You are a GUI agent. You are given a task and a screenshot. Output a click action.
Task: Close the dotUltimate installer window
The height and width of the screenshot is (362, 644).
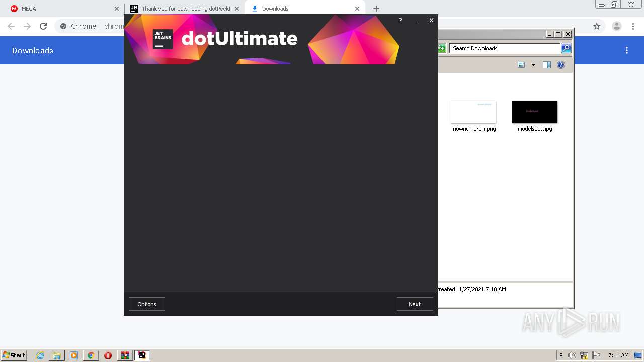coord(431,20)
